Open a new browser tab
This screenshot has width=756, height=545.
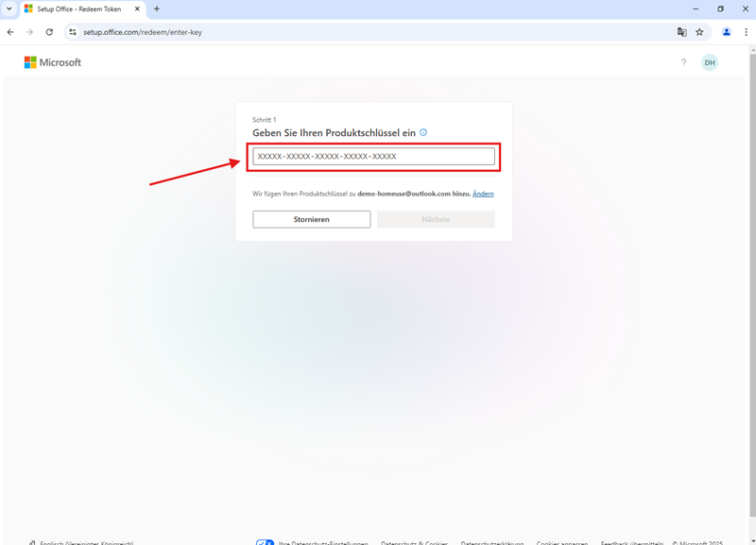click(x=157, y=9)
